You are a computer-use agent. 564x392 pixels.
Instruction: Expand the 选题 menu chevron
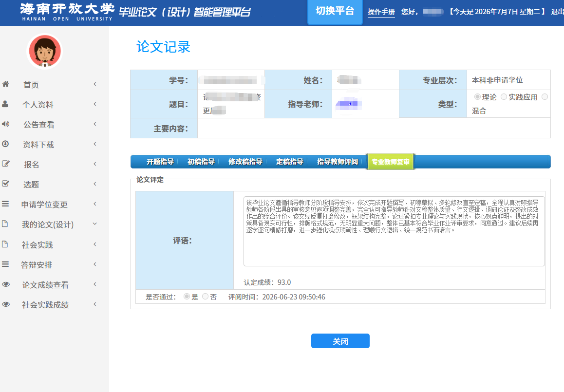tap(95, 184)
